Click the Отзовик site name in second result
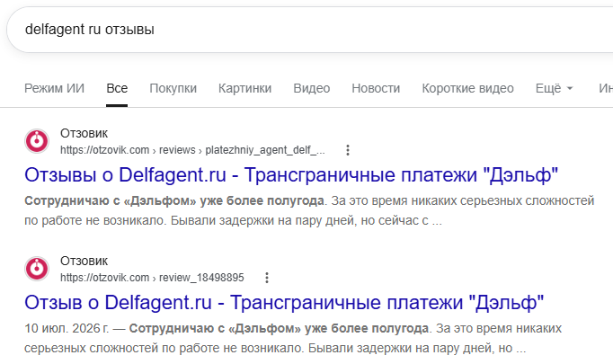 click(x=84, y=261)
